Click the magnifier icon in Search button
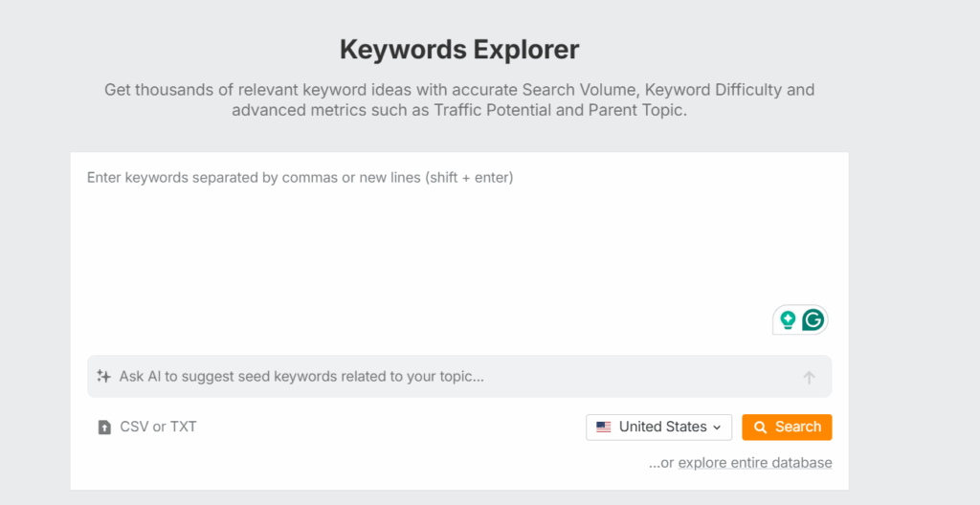980x505 pixels. [x=760, y=428]
